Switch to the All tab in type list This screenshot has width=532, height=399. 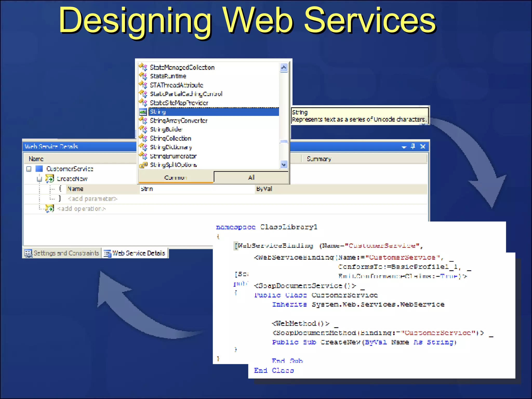[x=251, y=177]
